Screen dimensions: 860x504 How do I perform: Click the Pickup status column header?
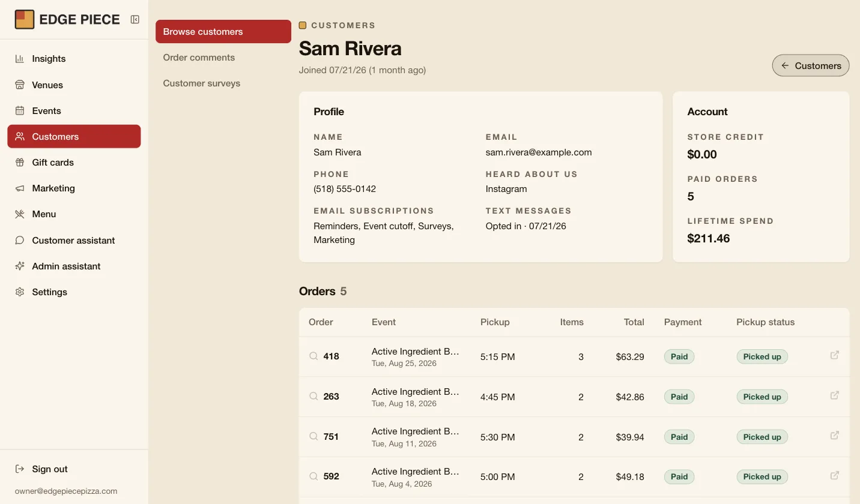[766, 322]
